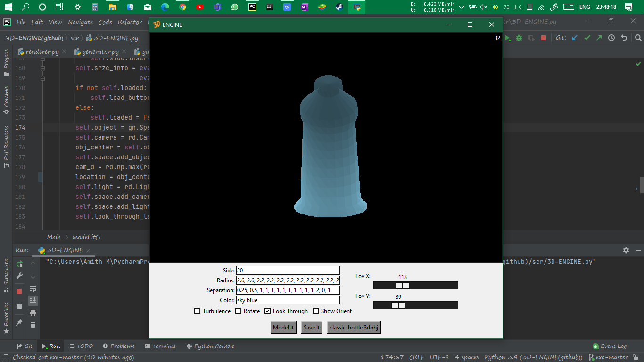The image size is (644, 362).
Task: Run with coverage icon in PyCharm toolbar
Action: click(x=531, y=38)
